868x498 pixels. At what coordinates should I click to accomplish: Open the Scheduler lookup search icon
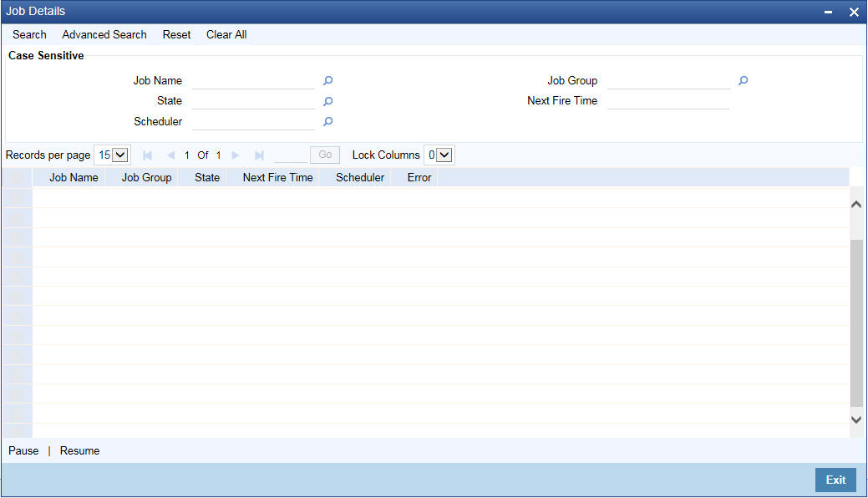[x=327, y=121]
